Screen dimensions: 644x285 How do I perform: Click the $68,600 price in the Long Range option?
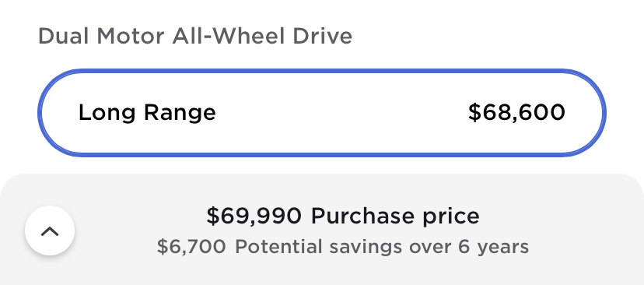click(x=516, y=112)
